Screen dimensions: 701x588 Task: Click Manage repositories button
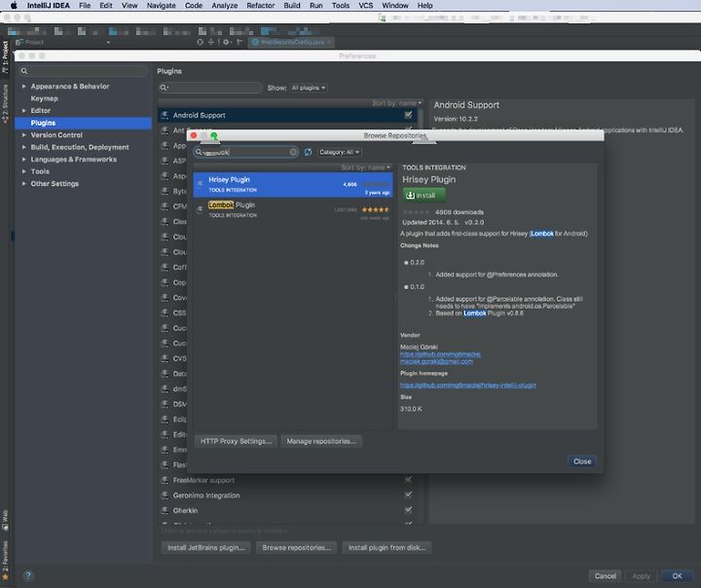[x=321, y=441]
